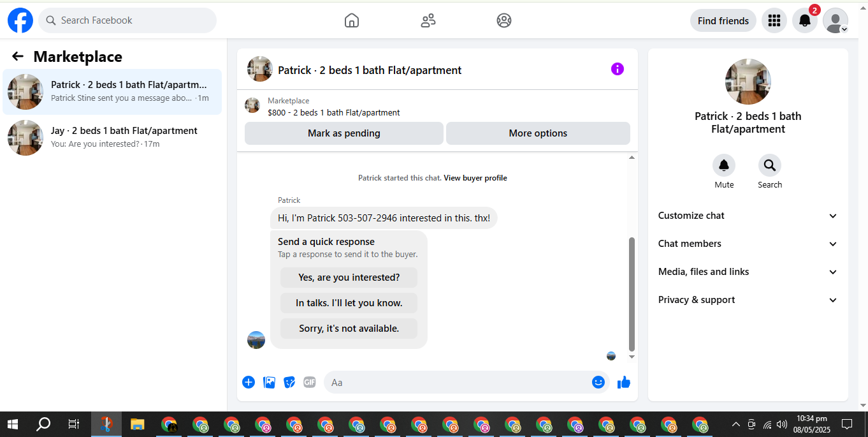This screenshot has width=868, height=437.
Task: Expand Privacy & support section
Action: coord(748,300)
